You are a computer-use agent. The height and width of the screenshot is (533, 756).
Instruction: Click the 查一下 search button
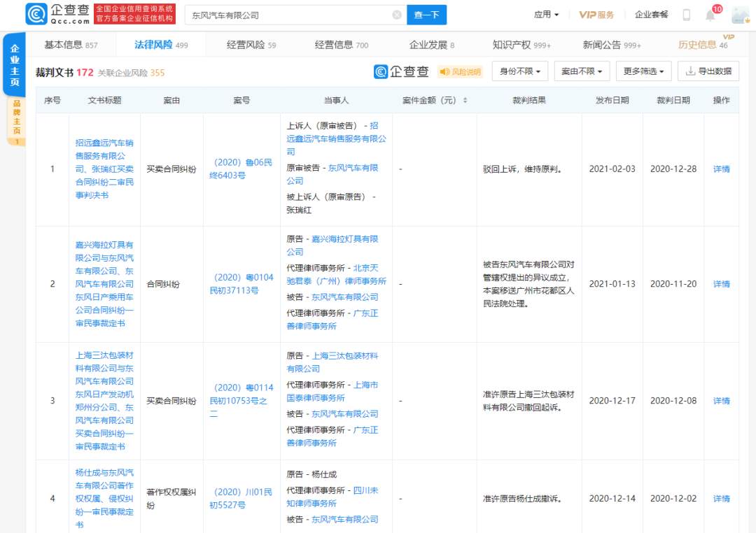pos(427,15)
